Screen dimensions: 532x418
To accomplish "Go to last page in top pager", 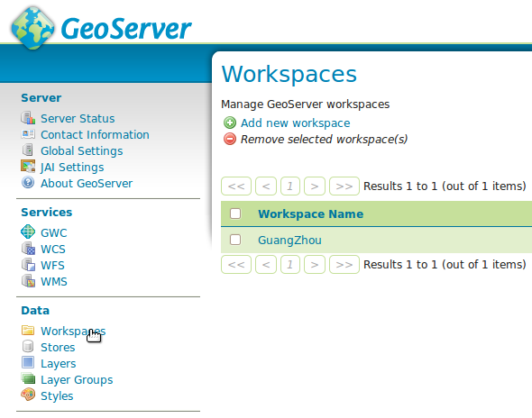I will [x=344, y=186].
